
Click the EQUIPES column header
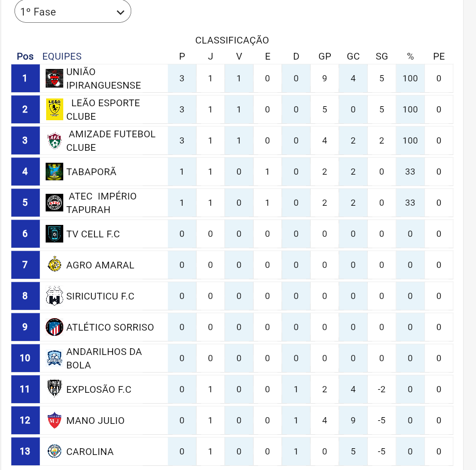coord(62,56)
